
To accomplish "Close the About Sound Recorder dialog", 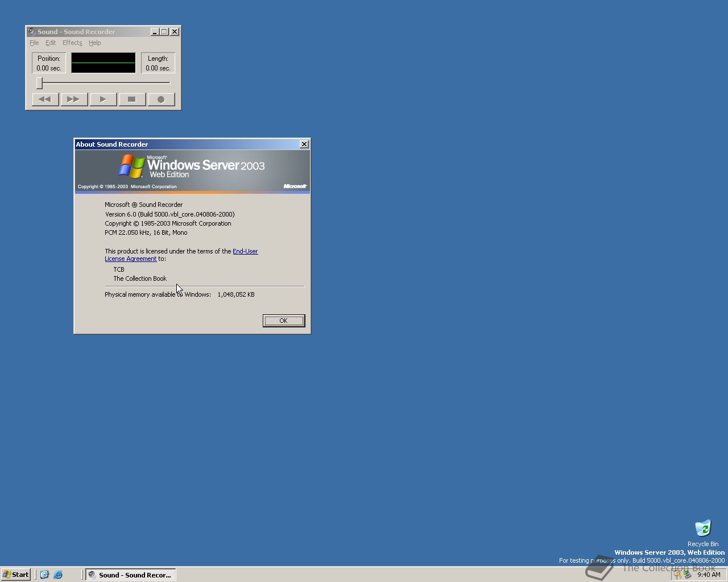I will point(304,144).
